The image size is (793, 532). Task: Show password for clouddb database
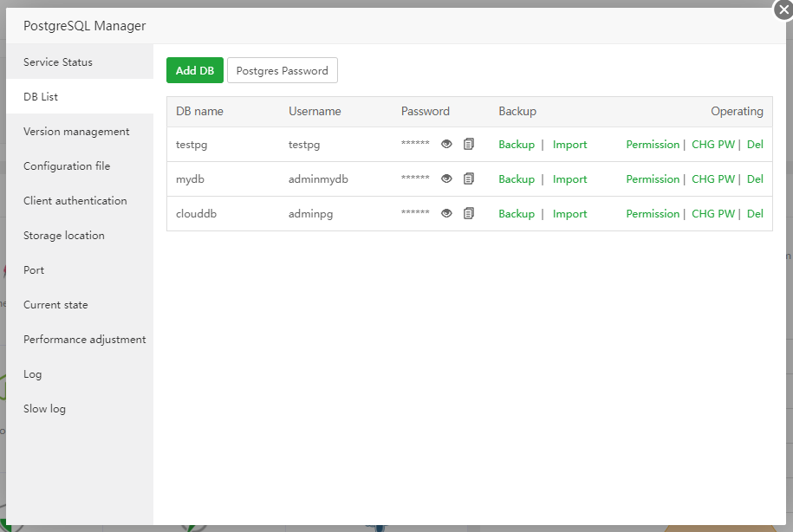(x=446, y=213)
